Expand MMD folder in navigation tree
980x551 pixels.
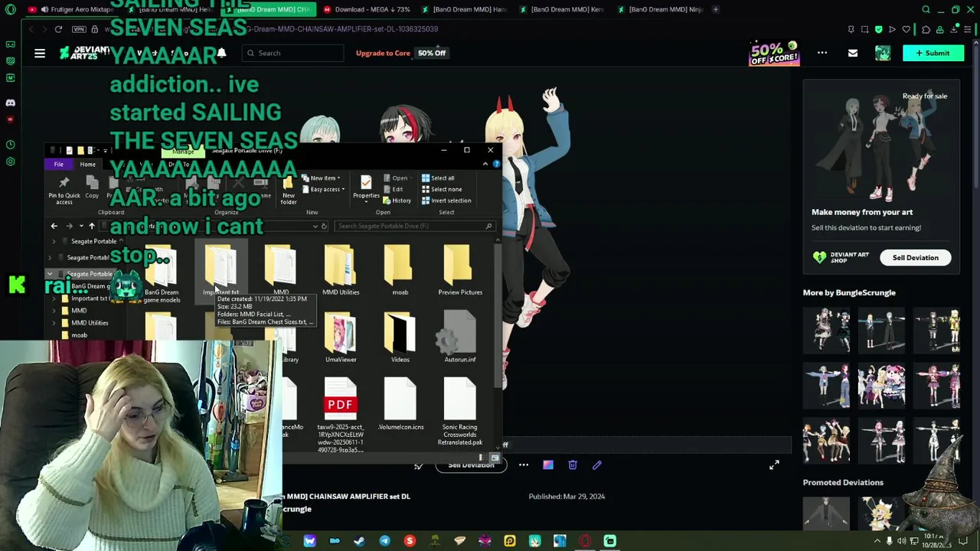[x=54, y=311]
